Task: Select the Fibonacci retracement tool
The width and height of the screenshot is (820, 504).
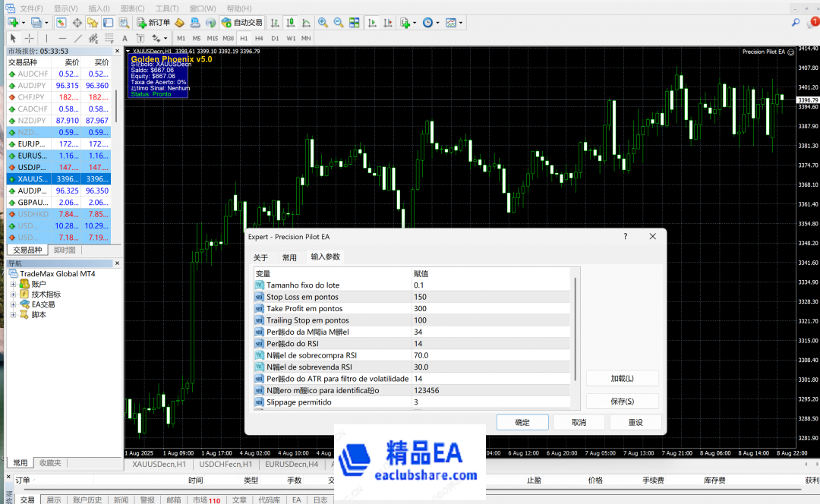Action: 109,38
